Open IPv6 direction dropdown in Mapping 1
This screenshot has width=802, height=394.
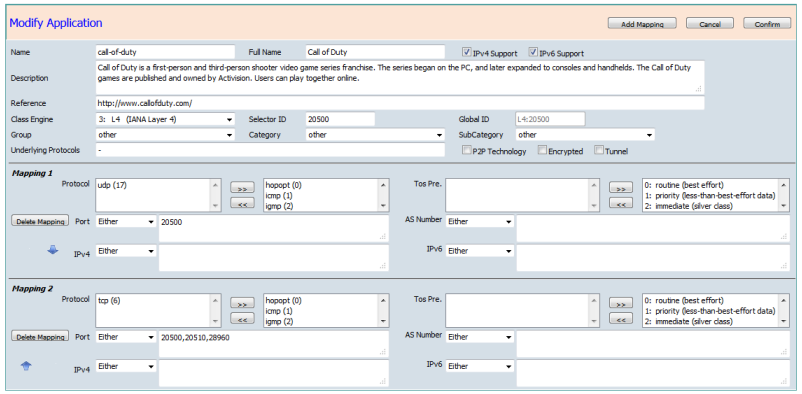(479, 251)
